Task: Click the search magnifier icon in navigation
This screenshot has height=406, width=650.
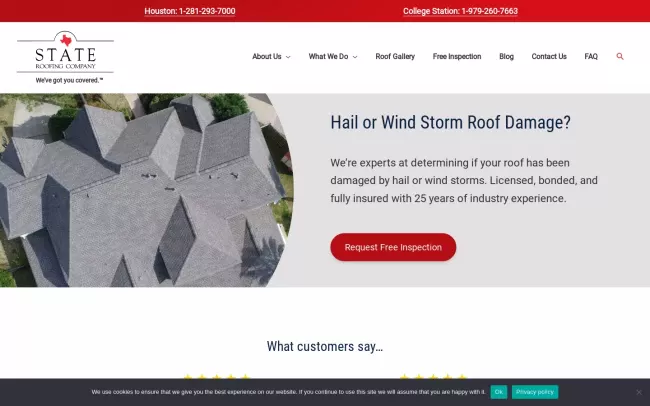Action: pyautogui.click(x=620, y=57)
